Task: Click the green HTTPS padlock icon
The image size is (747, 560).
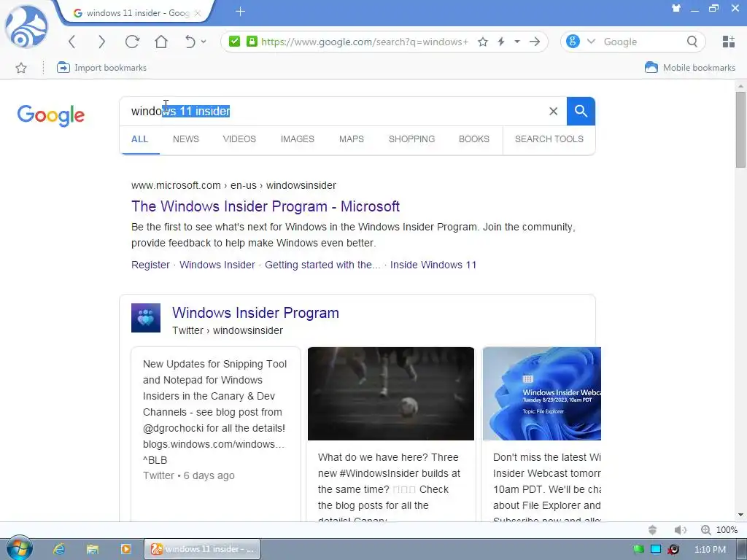Action: coord(252,42)
